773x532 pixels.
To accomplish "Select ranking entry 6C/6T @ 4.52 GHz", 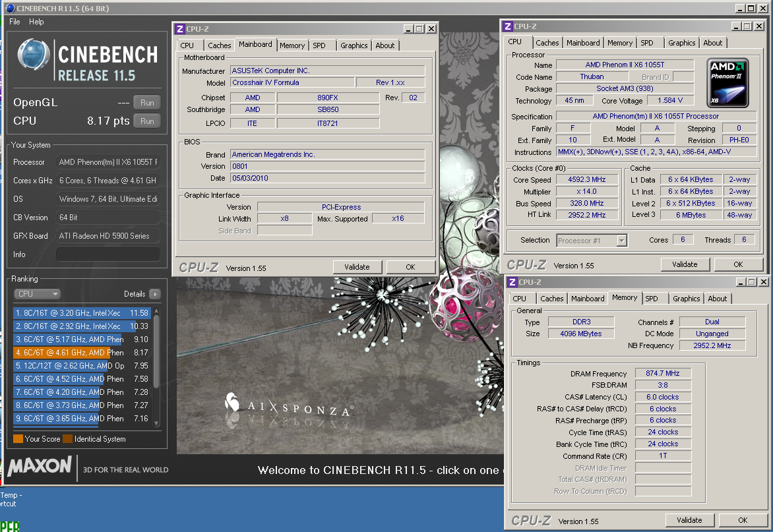I will click(x=82, y=379).
